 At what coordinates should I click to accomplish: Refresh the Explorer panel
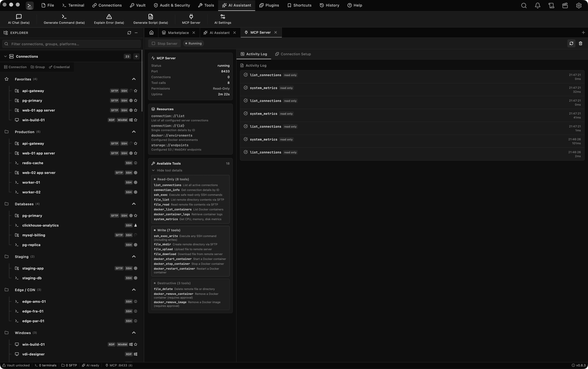pyautogui.click(x=129, y=33)
